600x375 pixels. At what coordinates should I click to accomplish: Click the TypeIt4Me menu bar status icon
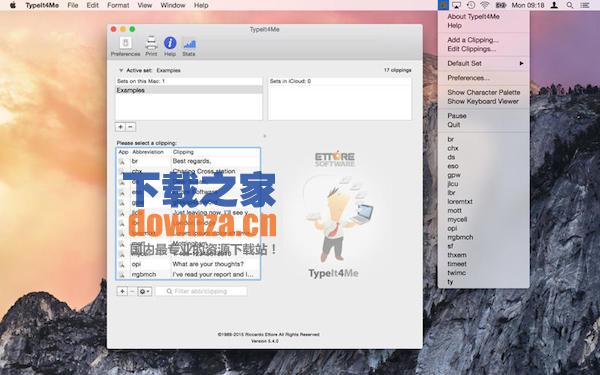[443, 5]
